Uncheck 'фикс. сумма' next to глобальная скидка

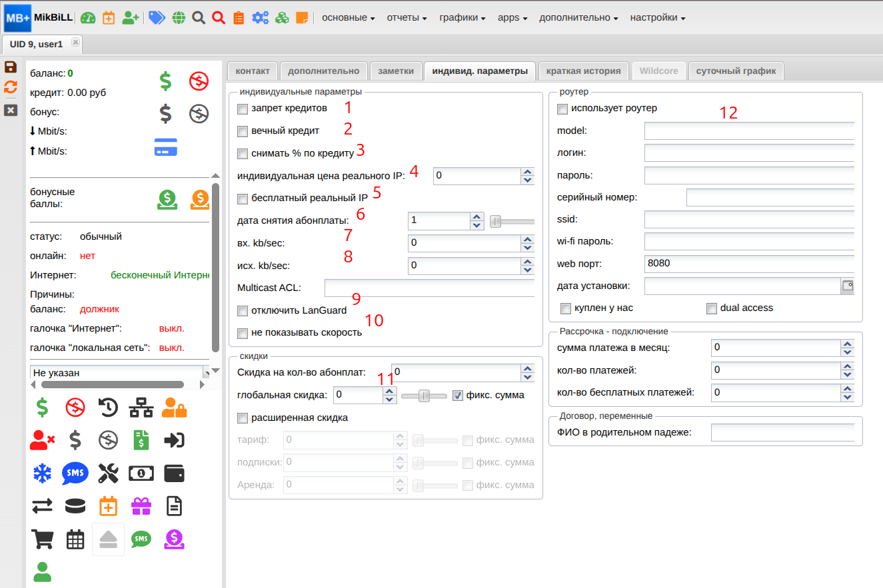tap(457, 395)
